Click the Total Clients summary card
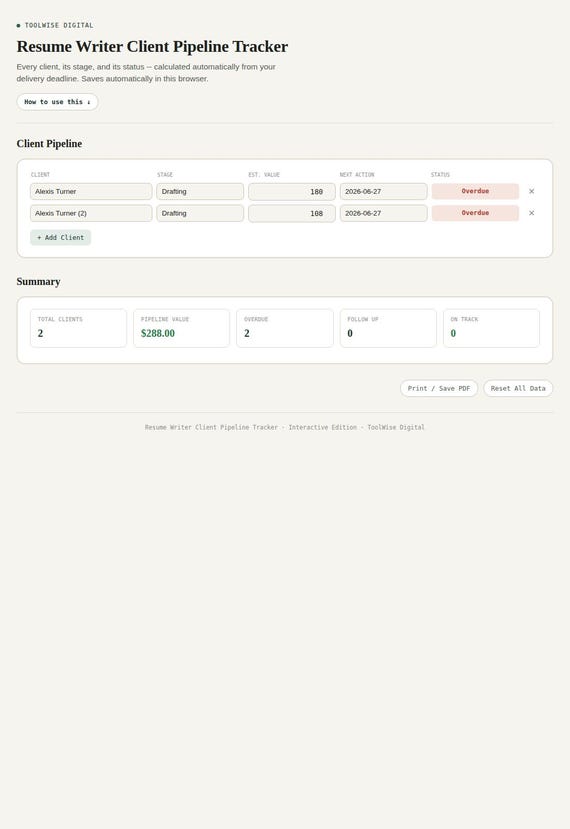This screenshot has height=829, width=570. click(x=78, y=328)
